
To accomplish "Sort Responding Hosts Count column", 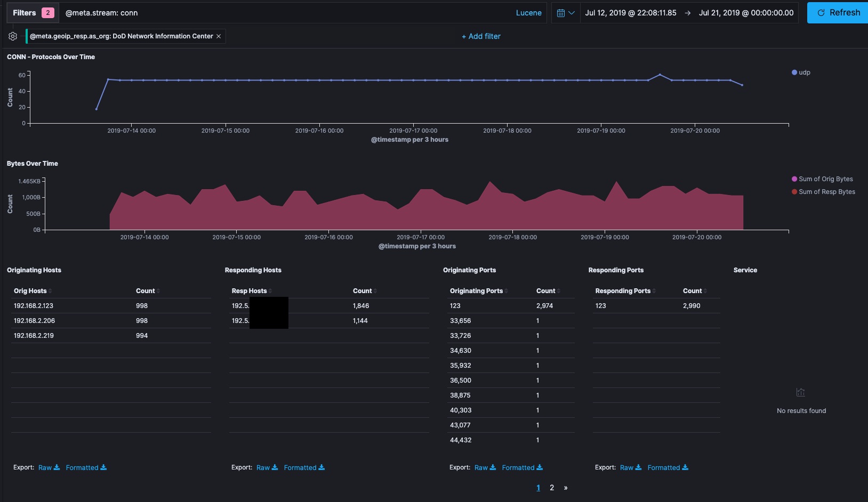I will tap(365, 291).
